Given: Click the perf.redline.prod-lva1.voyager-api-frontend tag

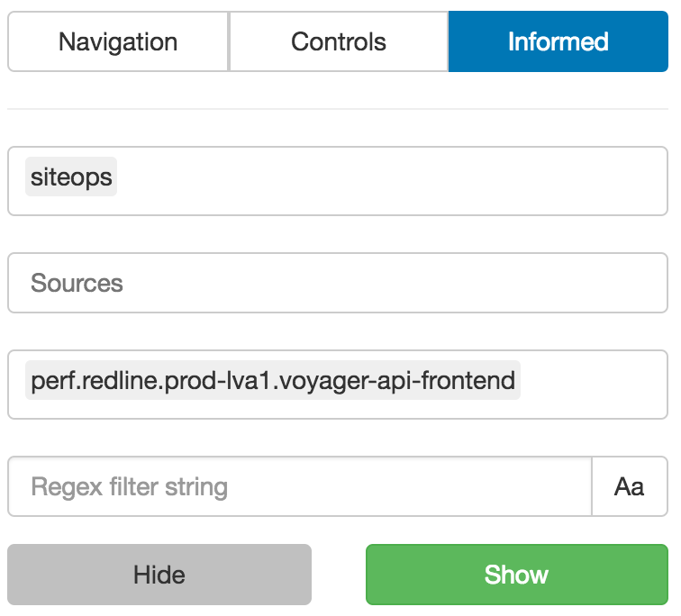Looking at the screenshot, I should 273,381.
